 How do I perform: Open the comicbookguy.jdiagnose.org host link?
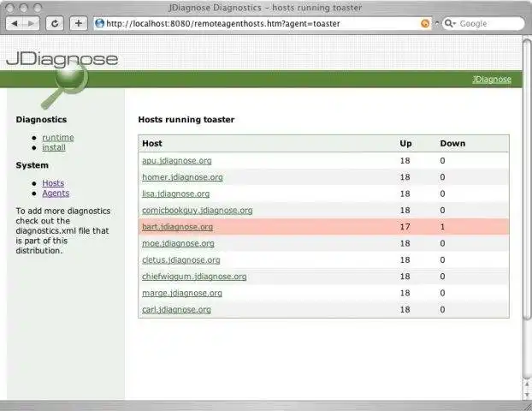197,211
